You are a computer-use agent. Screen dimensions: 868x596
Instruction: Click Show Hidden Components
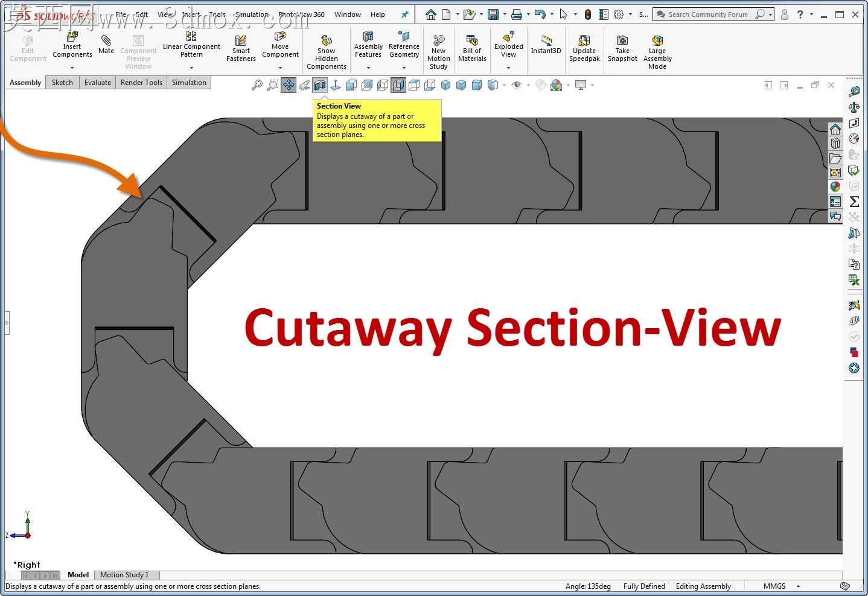pyautogui.click(x=327, y=52)
